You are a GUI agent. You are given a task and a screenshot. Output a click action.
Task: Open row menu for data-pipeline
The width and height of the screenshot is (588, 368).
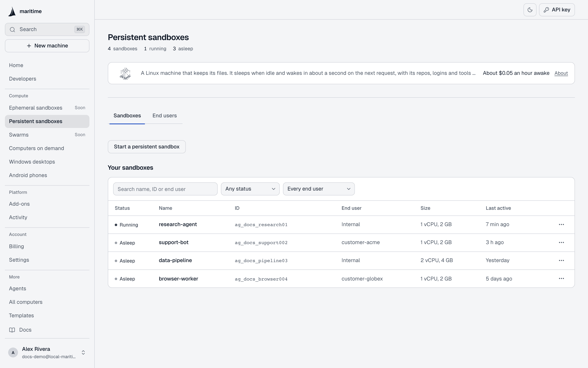(x=561, y=260)
